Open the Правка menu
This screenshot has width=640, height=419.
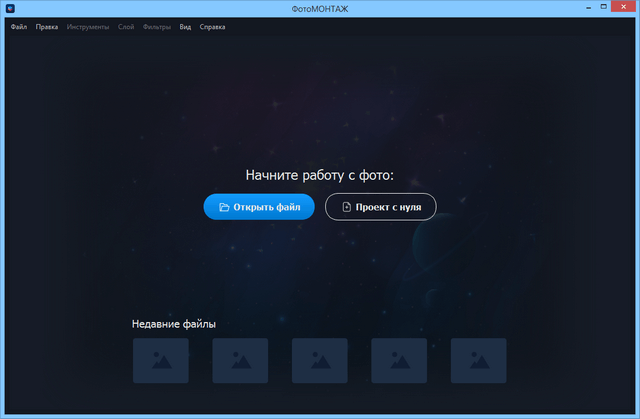coord(47,27)
